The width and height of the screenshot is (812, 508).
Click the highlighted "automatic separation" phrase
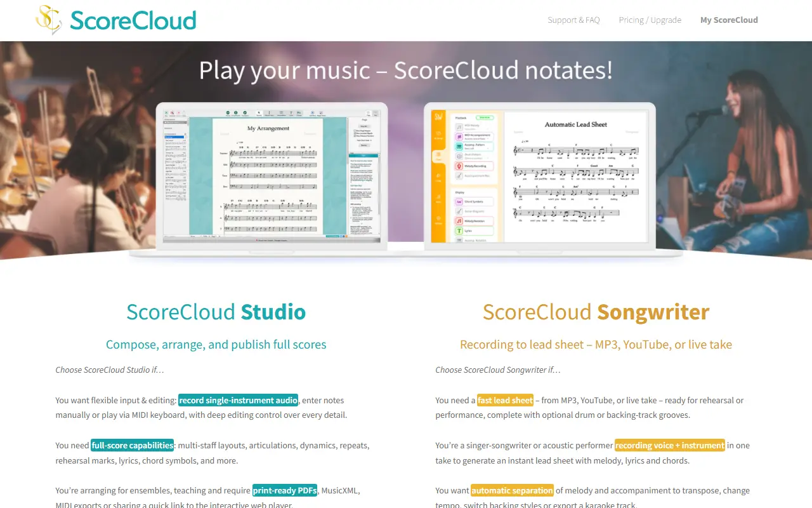pos(512,490)
